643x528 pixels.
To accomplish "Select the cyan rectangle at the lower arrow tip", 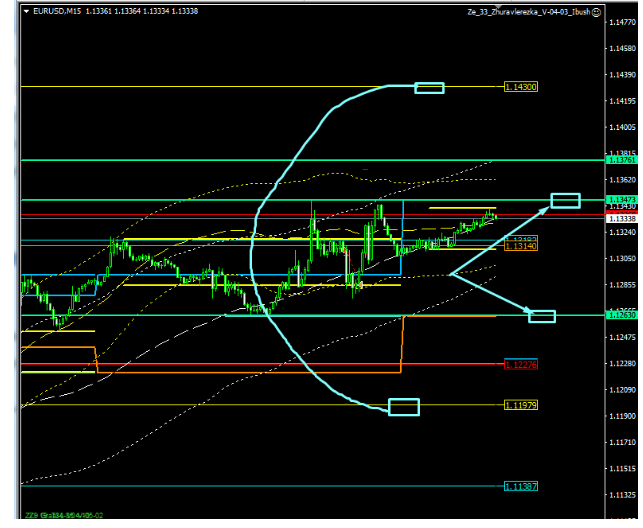I will coord(542,317).
